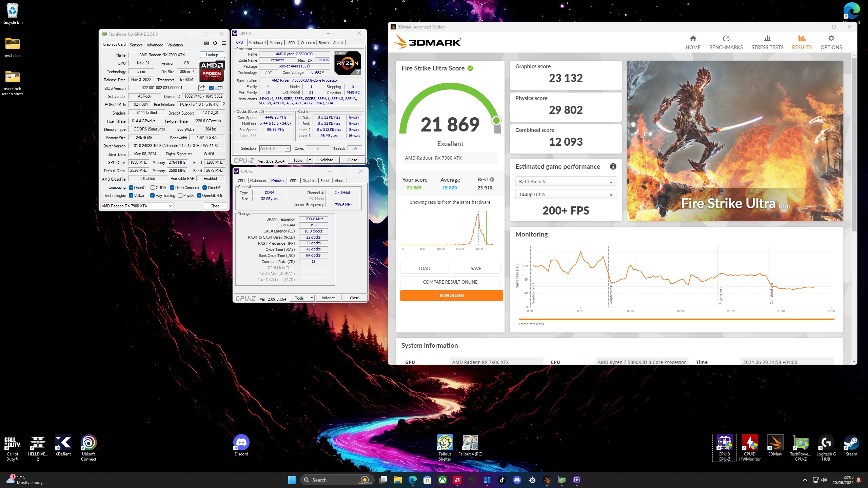Show hidden system tray icons chevron
Viewport: 868px width, 488px height.
pos(805,480)
